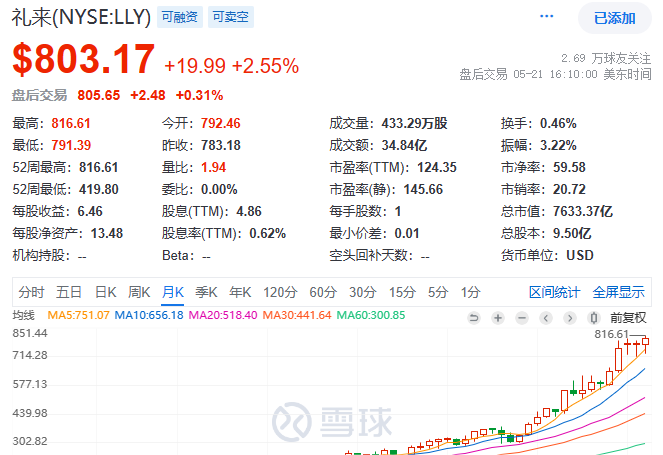This screenshot has height=455, width=663.
Task: Click the 最低 value 791.39
Action: click(71, 145)
